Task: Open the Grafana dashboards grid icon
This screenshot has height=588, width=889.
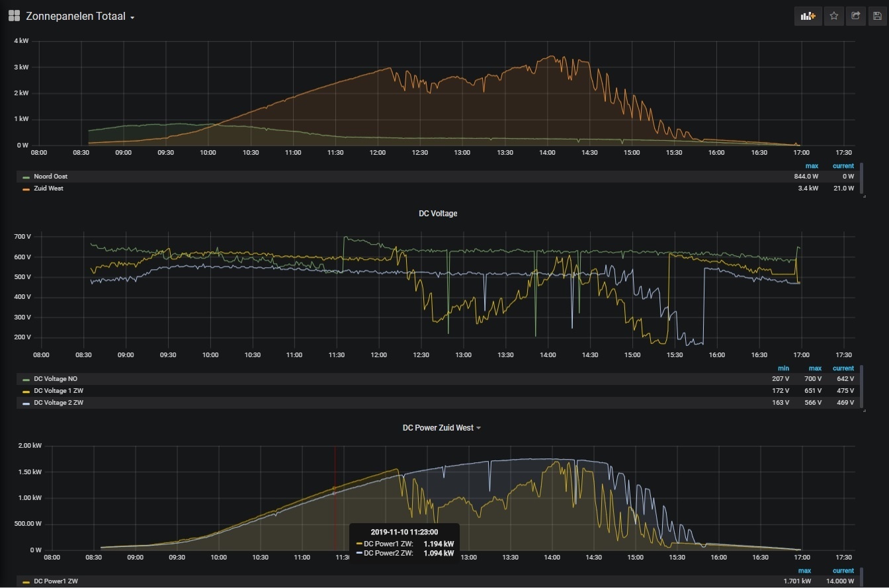Action: pos(14,16)
